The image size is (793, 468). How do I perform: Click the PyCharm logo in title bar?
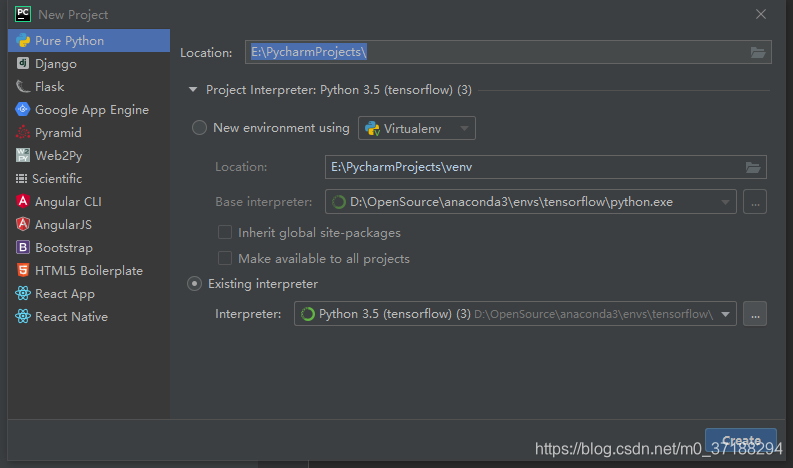(23, 14)
